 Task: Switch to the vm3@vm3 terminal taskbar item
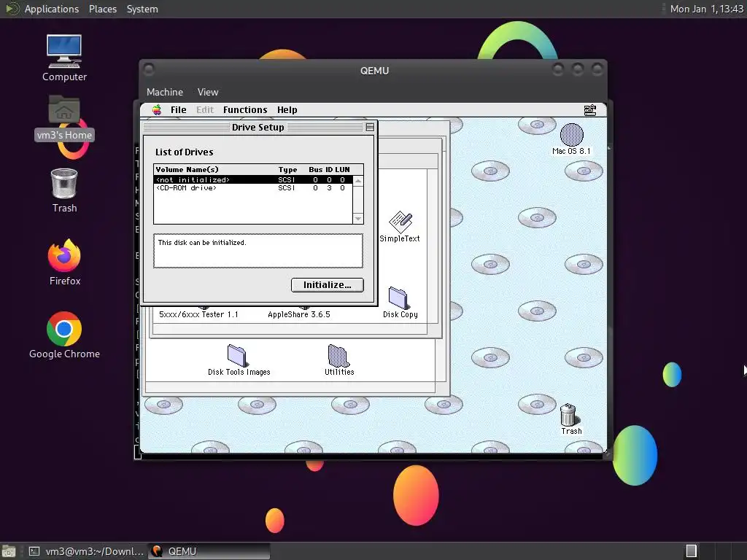pos(86,551)
